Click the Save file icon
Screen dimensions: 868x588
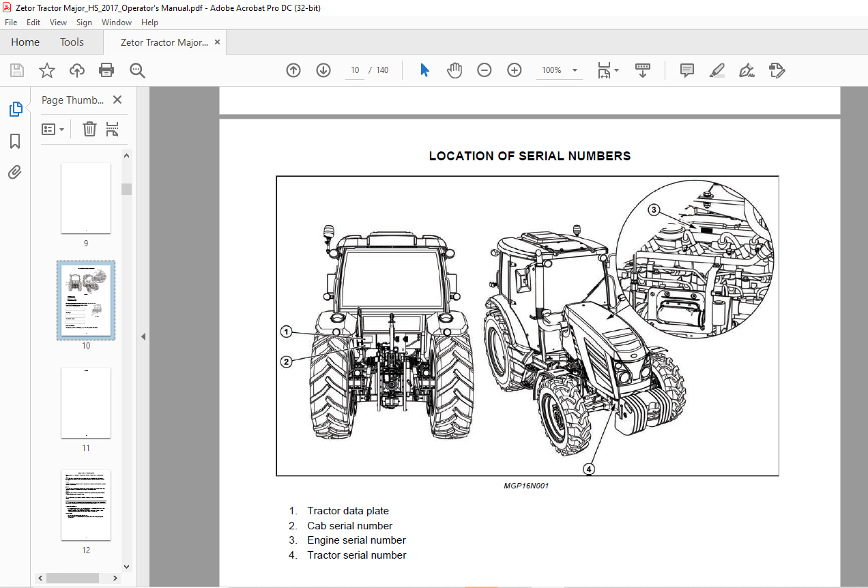pos(17,70)
